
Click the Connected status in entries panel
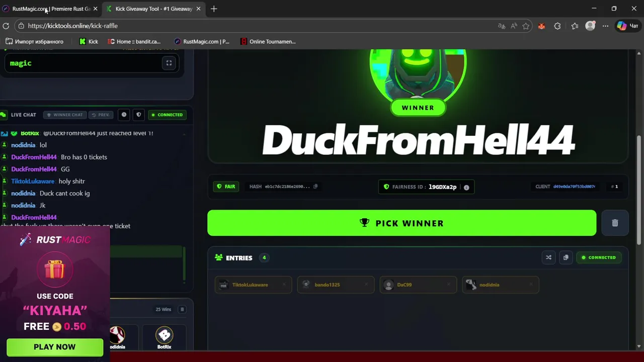599,257
